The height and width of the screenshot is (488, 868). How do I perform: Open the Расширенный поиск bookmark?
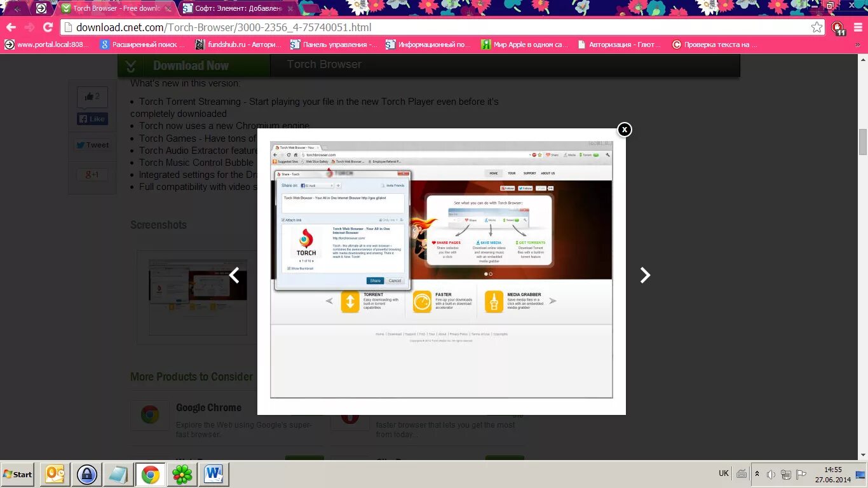pos(143,44)
